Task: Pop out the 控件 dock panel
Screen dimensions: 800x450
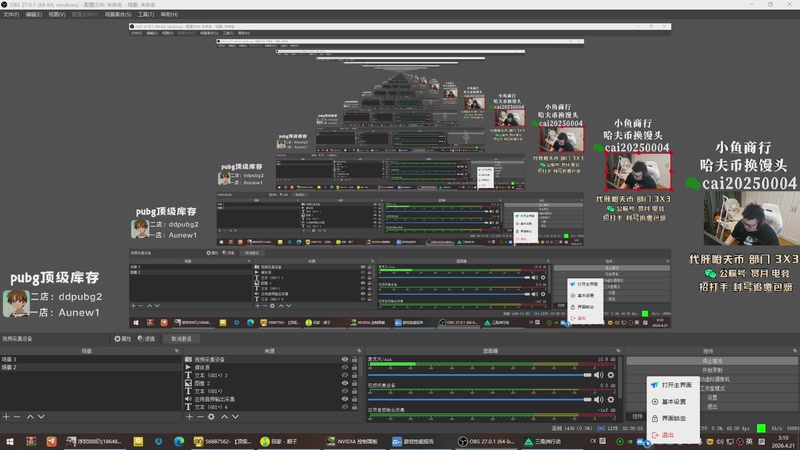Action: [x=795, y=351]
